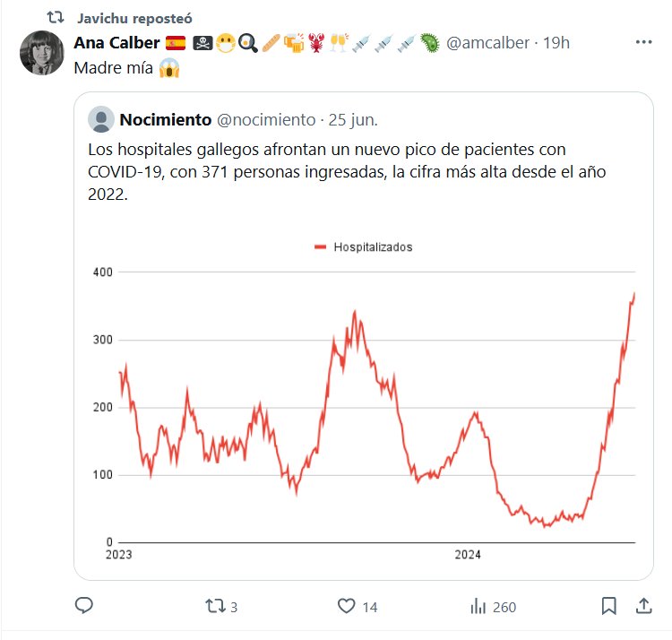The image size is (672, 640).
Task: Click Ana Calber's profile avatar
Action: (x=40, y=53)
